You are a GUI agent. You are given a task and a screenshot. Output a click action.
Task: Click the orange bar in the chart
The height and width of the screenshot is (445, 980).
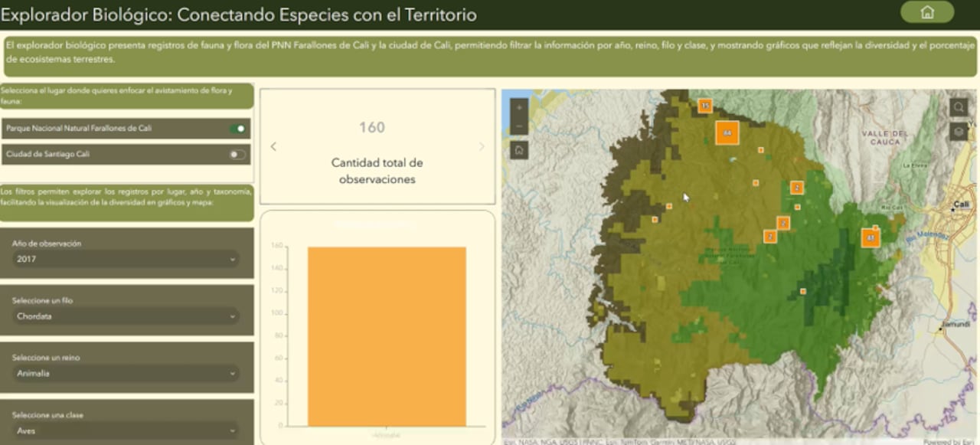tap(386, 335)
